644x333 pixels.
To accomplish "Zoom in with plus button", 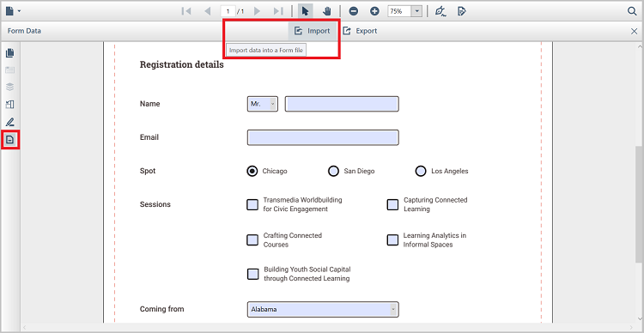I will (374, 11).
